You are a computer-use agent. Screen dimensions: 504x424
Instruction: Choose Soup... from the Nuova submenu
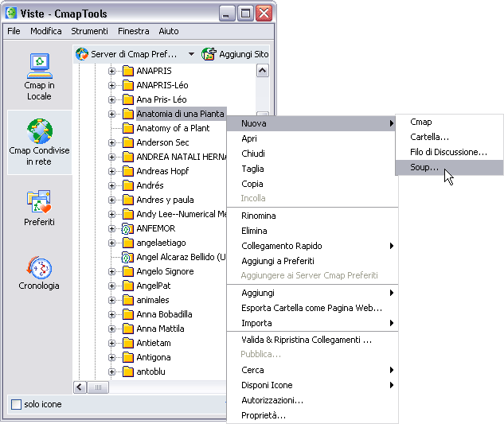click(x=424, y=168)
